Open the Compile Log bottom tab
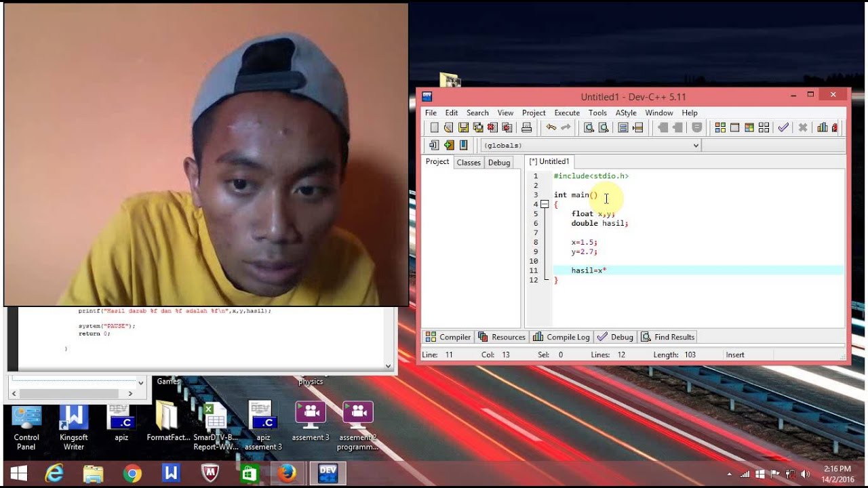 561,337
